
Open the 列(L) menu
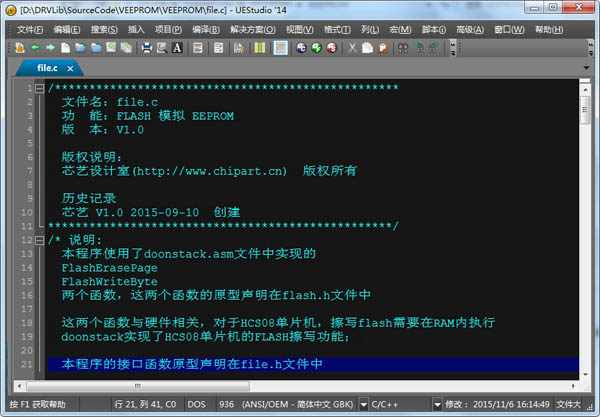(370, 29)
